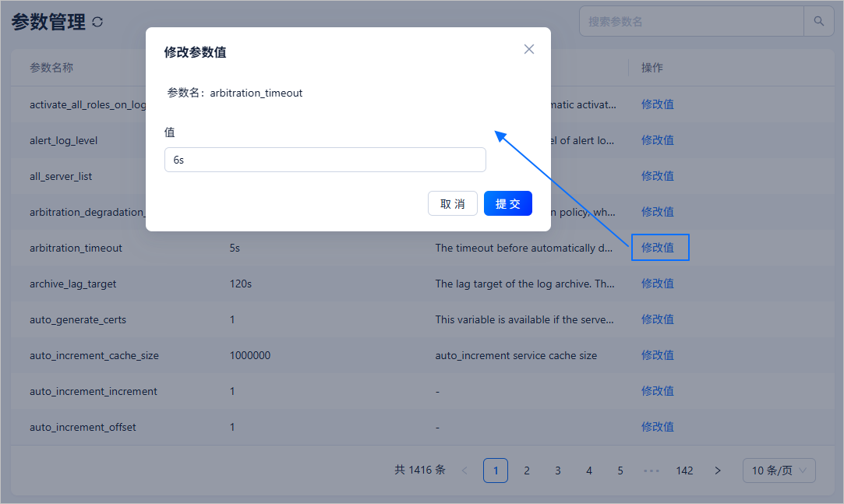
Task: Click 修改值 for archive_lag_target
Action: [657, 283]
